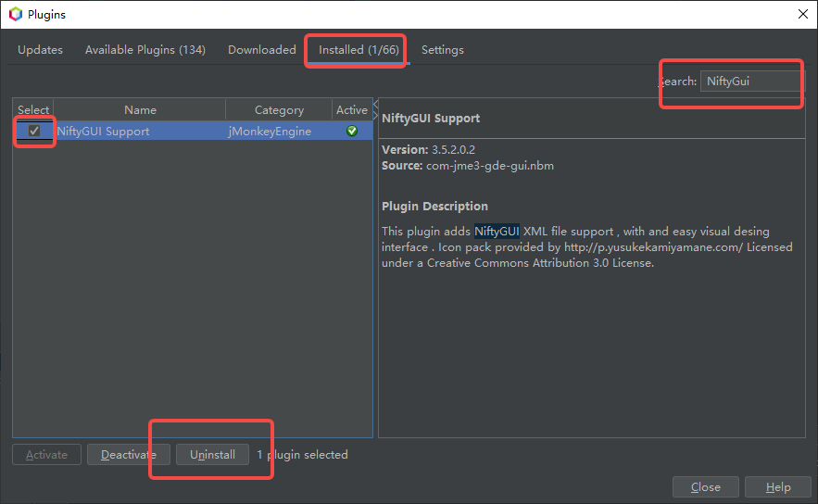The height and width of the screenshot is (504, 818).
Task: Select the NiftyGUI Support row name
Action: click(x=104, y=131)
